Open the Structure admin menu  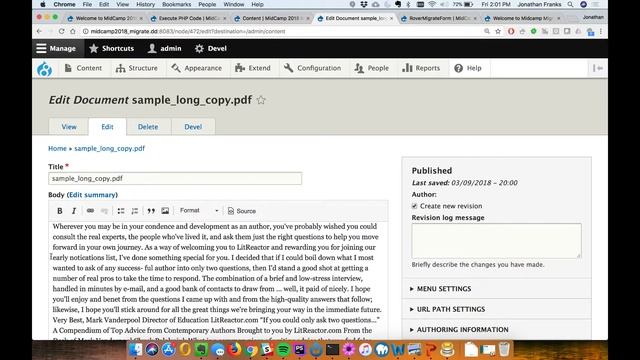137,68
